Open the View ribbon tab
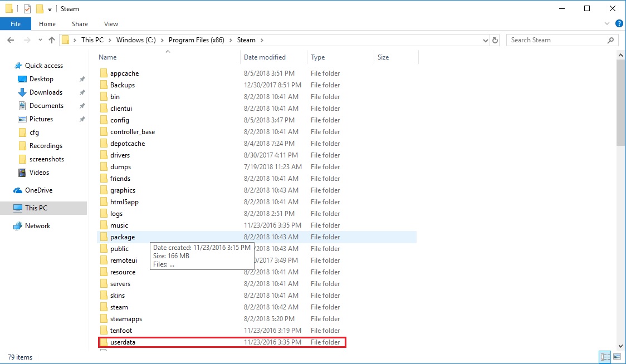The width and height of the screenshot is (626, 364). [111, 24]
